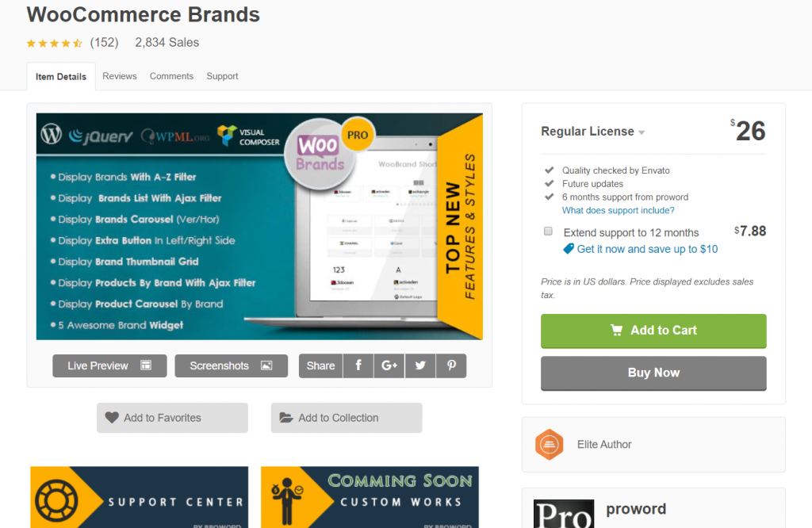Click the star rating icons
This screenshot has height=528, width=812.
[x=54, y=43]
